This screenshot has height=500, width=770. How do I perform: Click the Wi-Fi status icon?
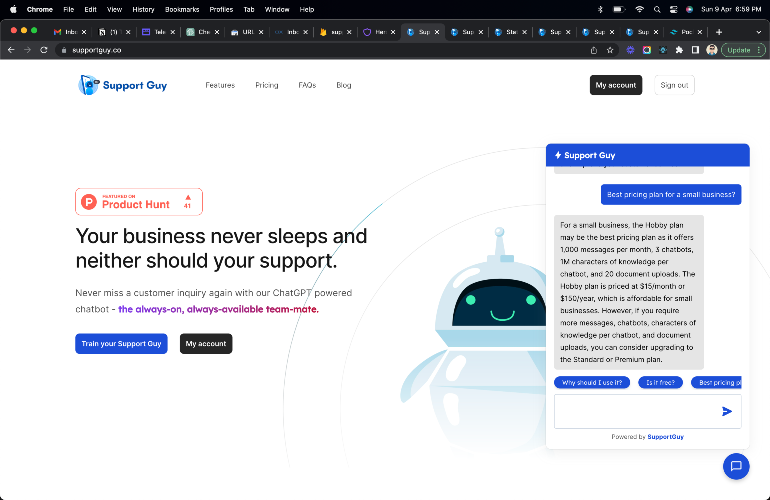(x=639, y=9)
